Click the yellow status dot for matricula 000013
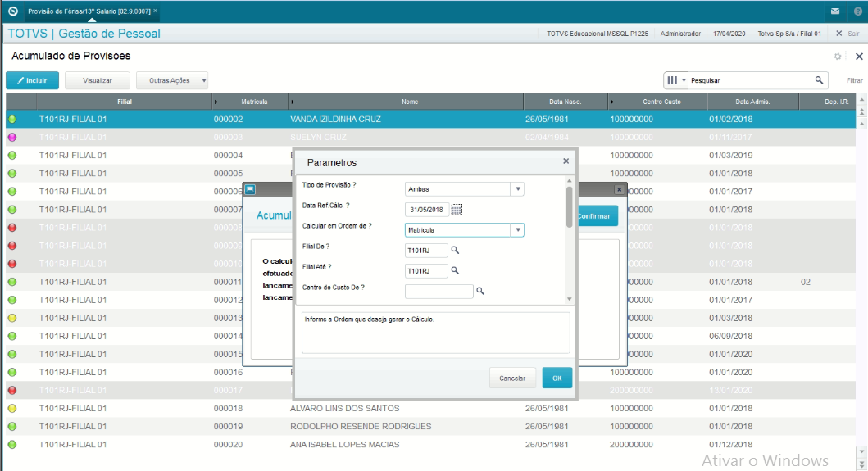This screenshot has height=471, width=868. [x=12, y=319]
